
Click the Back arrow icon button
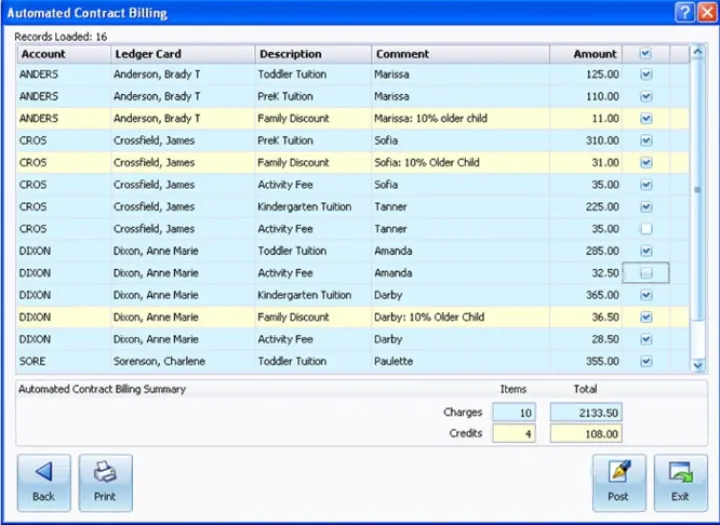click(x=44, y=482)
